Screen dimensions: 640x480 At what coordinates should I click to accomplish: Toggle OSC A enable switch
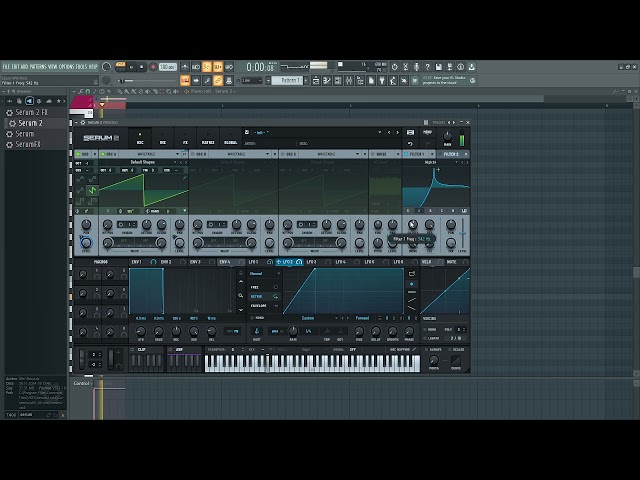click(x=103, y=154)
